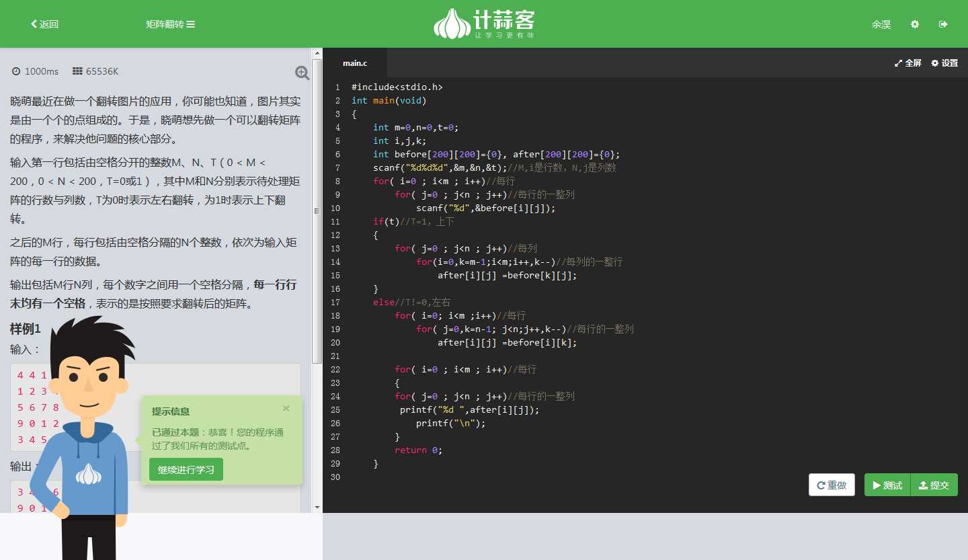Click the 样例1 heading

[x=26, y=329]
